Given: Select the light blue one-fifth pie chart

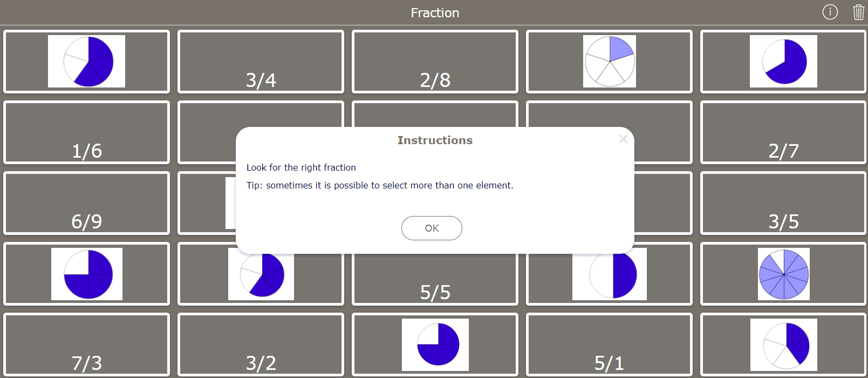Looking at the screenshot, I should pos(609,61).
